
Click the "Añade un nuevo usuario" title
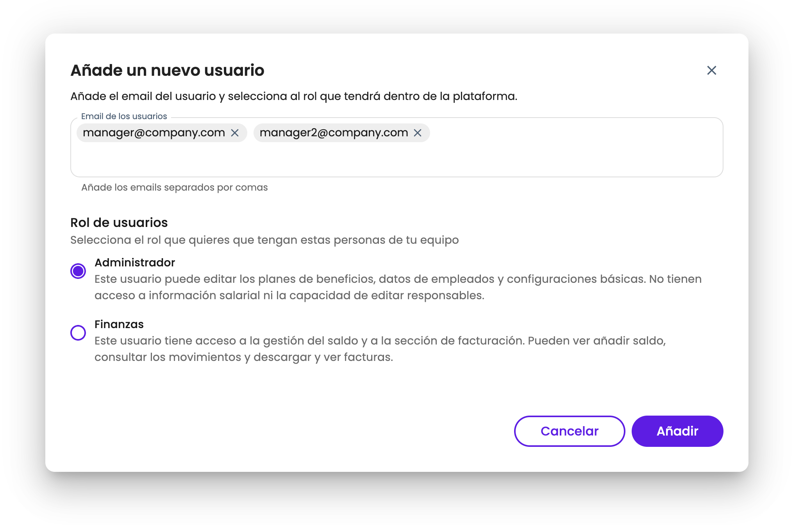pos(167,70)
